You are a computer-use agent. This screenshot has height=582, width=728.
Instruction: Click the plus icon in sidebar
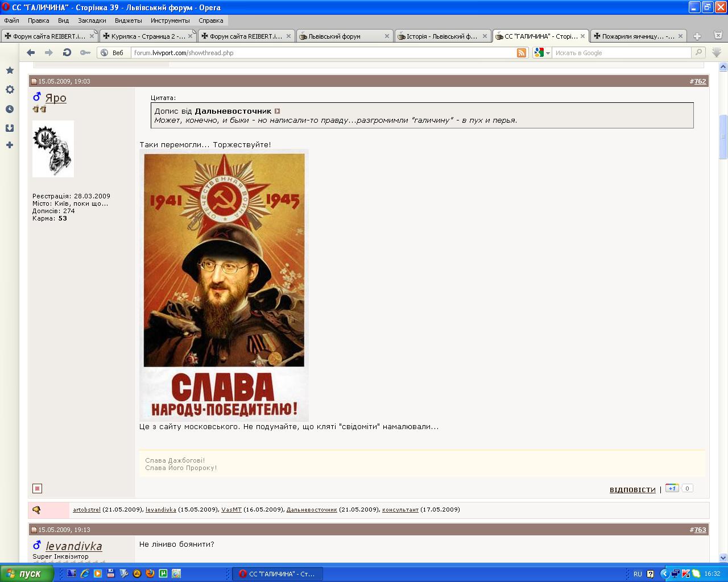click(10, 145)
